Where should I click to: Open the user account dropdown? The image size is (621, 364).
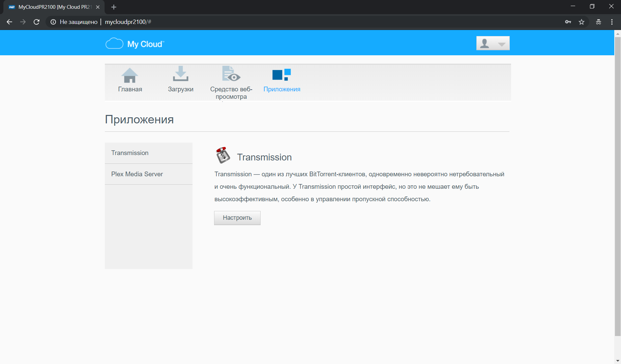click(x=493, y=43)
